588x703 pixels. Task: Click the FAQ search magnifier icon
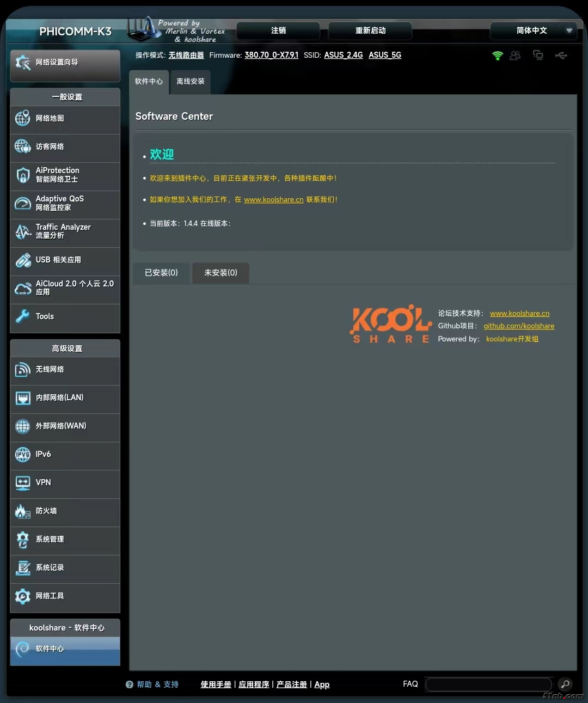[565, 684]
